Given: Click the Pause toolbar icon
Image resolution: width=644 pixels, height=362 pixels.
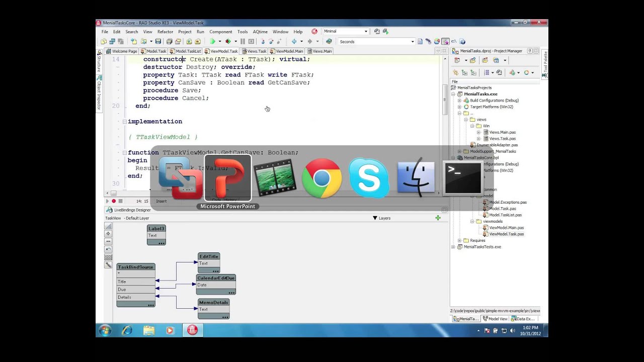Looking at the screenshot, I should coord(243,41).
